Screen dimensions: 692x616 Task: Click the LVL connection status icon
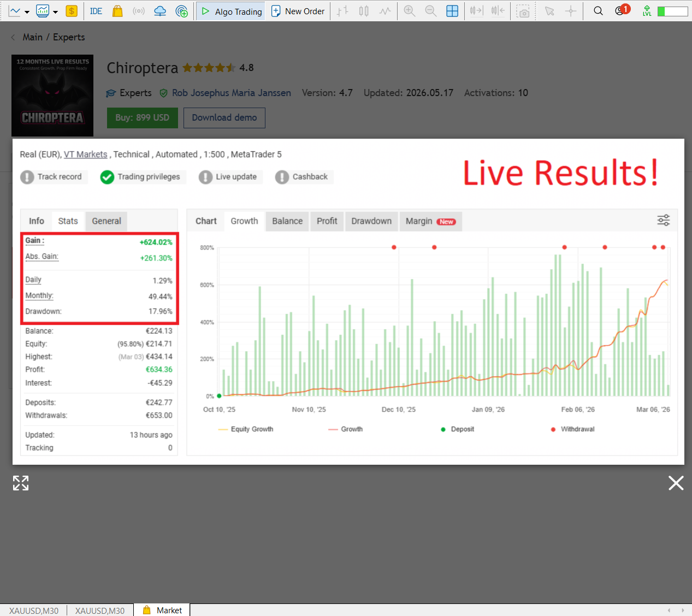647,11
